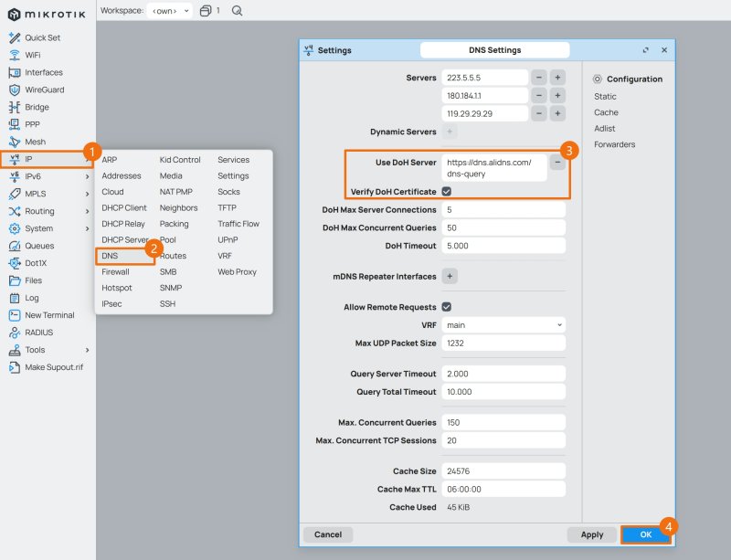Open the Static configuration tab

coord(605,97)
